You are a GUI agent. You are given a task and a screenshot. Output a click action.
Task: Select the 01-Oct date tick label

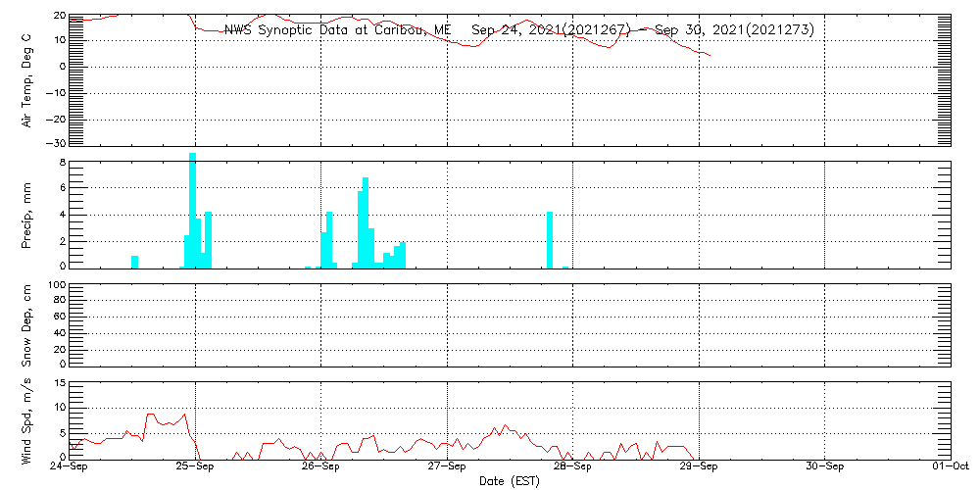[x=950, y=467]
